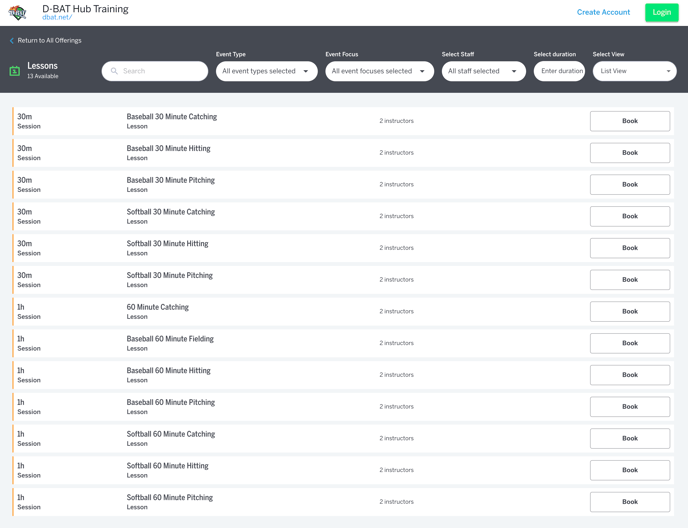Screen dimensions: 688x528
Task: Book Baseball 30 Minute Pitching lesson
Action: click(630, 184)
